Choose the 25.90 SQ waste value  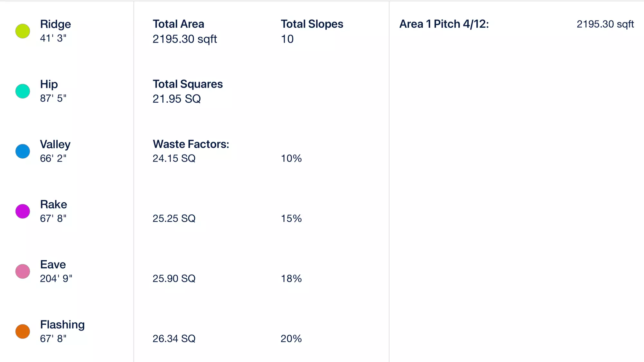tap(174, 278)
